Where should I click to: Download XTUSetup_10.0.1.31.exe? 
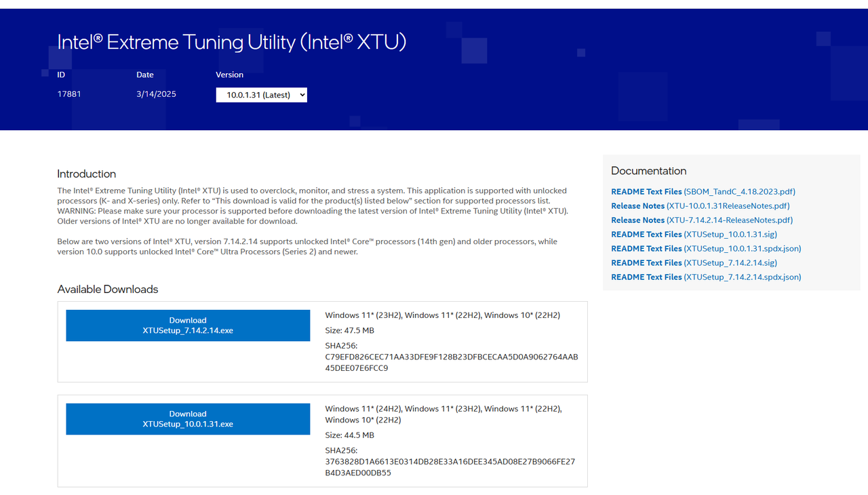click(x=188, y=419)
